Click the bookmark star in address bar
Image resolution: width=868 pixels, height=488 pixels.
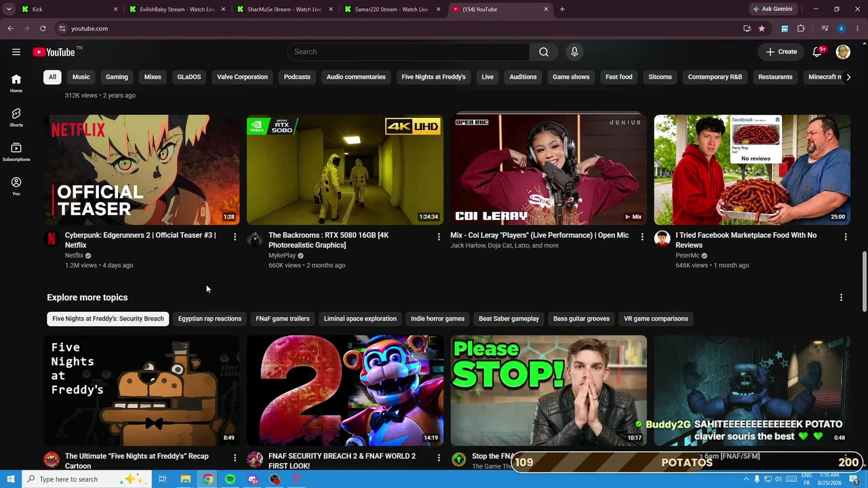[x=762, y=28]
